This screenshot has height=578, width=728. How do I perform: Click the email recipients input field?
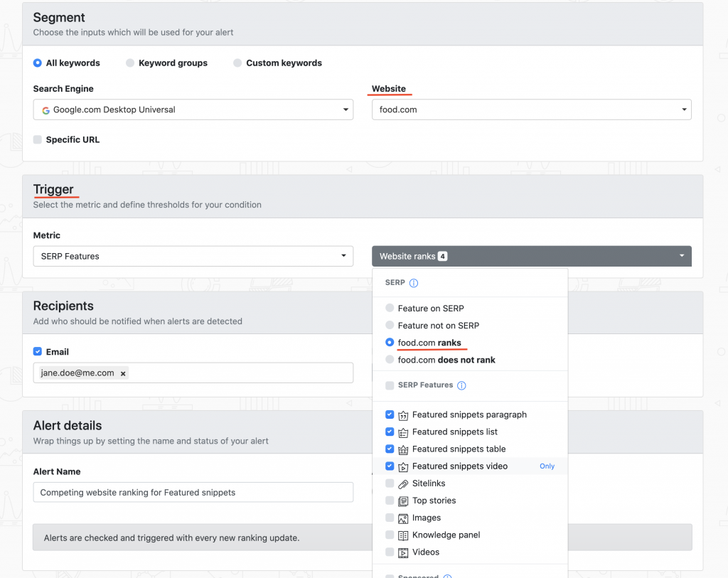193,373
